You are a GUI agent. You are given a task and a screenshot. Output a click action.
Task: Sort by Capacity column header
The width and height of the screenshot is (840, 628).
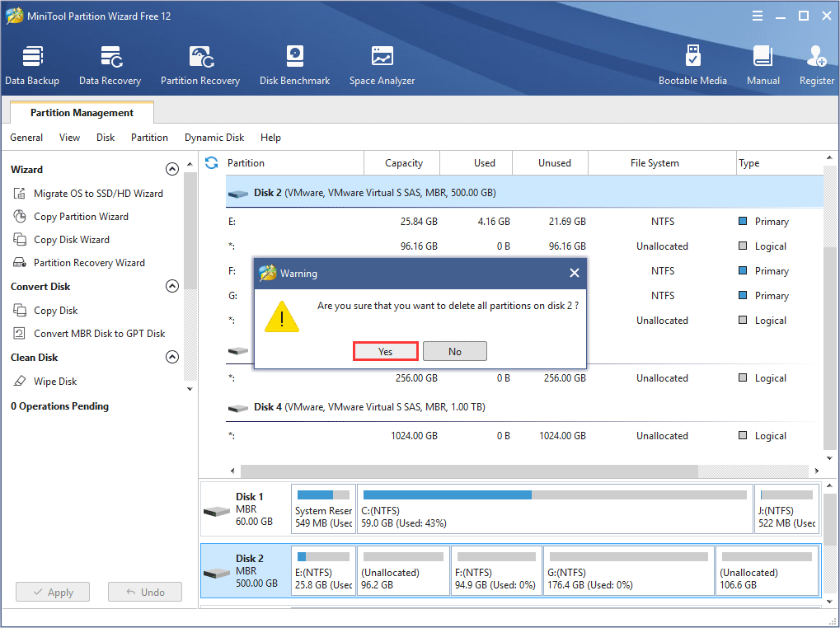click(x=402, y=162)
